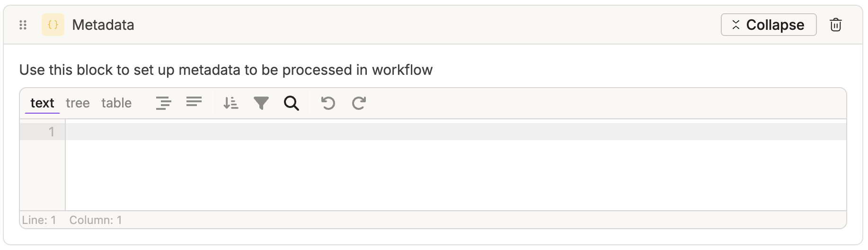Viewport: 868px width, 250px height.
Task: Format the JSON with indentation
Action: [x=164, y=103]
